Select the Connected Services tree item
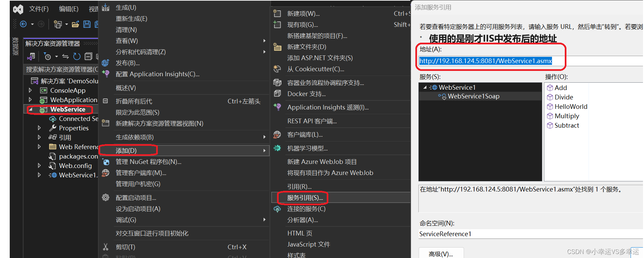Viewport: 644px width, 258px height. tap(74, 119)
